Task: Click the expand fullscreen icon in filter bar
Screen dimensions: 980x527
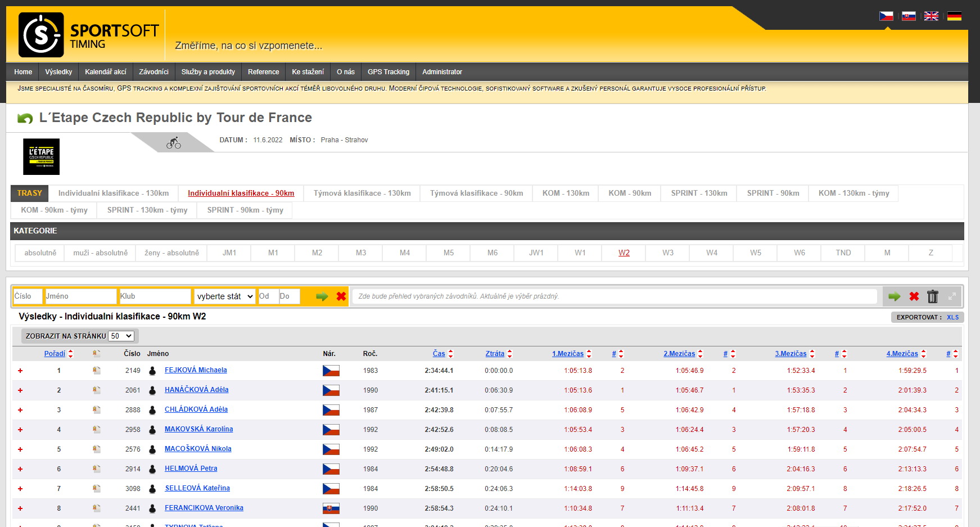Action: (x=952, y=296)
